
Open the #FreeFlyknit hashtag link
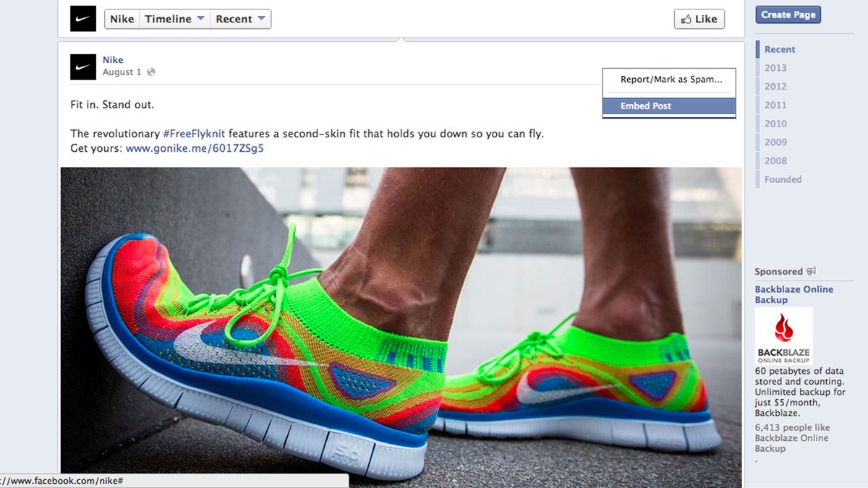coord(193,134)
